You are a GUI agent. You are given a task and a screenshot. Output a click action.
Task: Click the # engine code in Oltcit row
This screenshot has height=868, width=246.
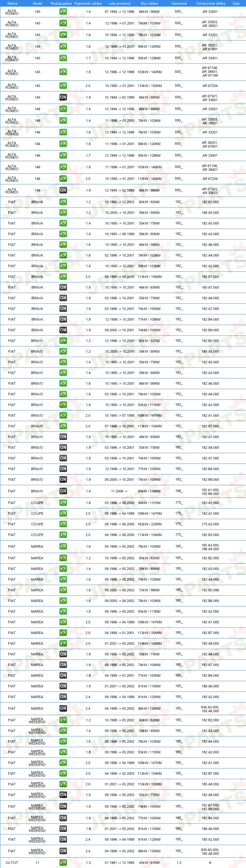(x=210, y=863)
